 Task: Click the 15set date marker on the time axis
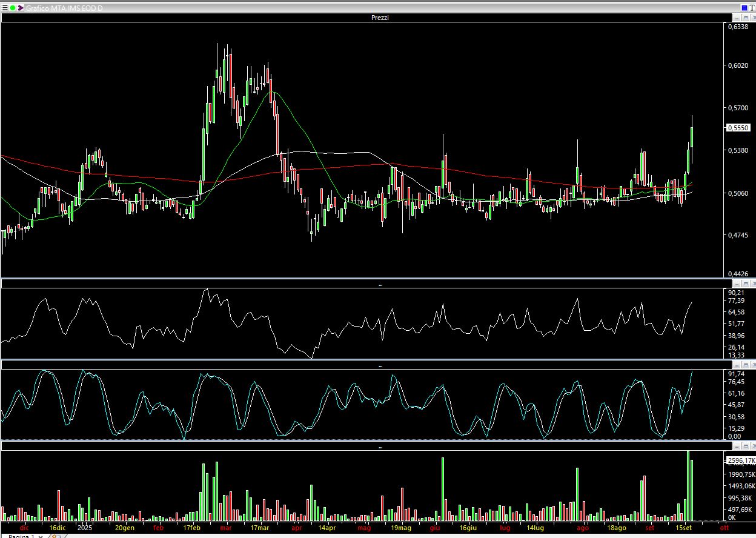click(685, 528)
